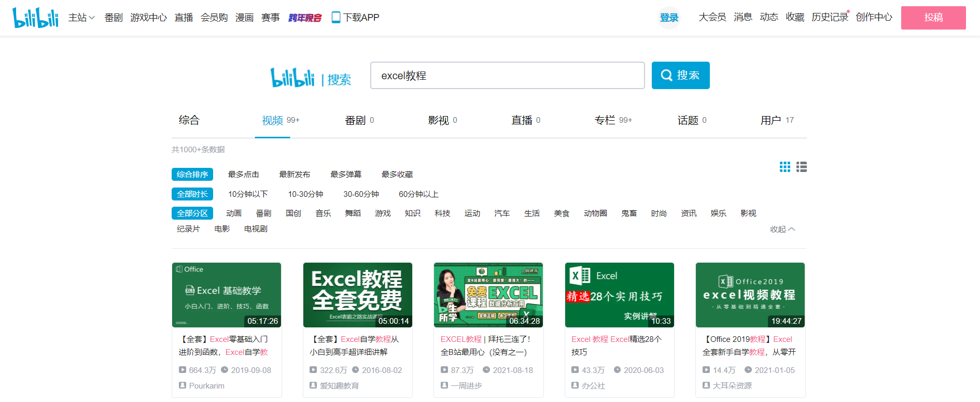Filter duration to 30-60分钟
Image resolution: width=980 pixels, height=402 pixels.
click(x=361, y=194)
